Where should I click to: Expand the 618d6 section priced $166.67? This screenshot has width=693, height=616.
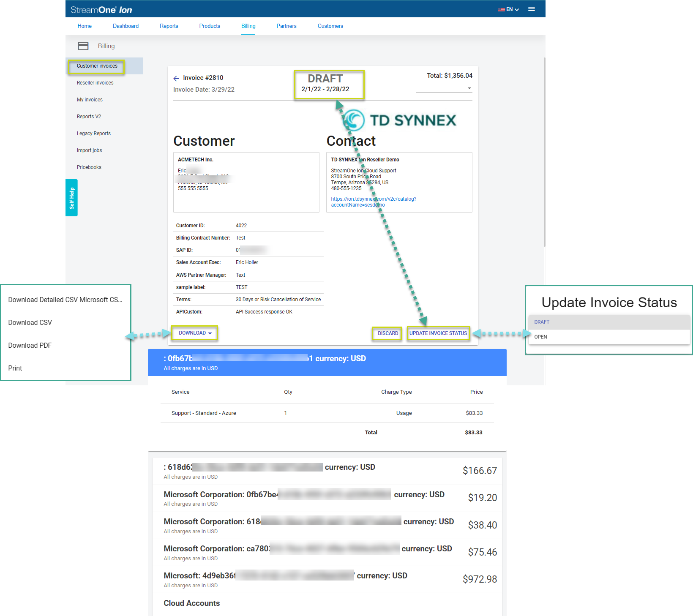(327, 471)
